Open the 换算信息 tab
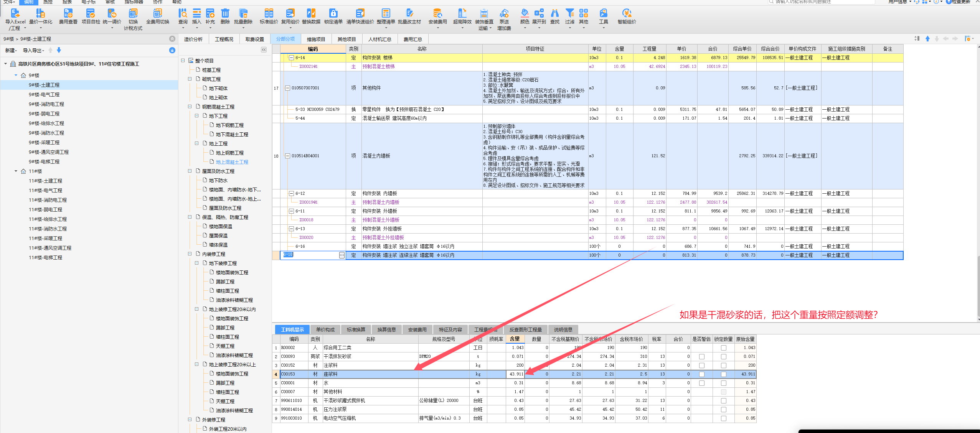Screen dimensions: 980x433 [x=386, y=329]
